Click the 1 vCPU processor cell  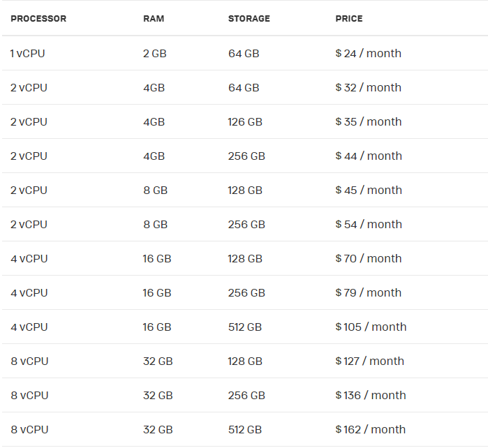pos(28,53)
